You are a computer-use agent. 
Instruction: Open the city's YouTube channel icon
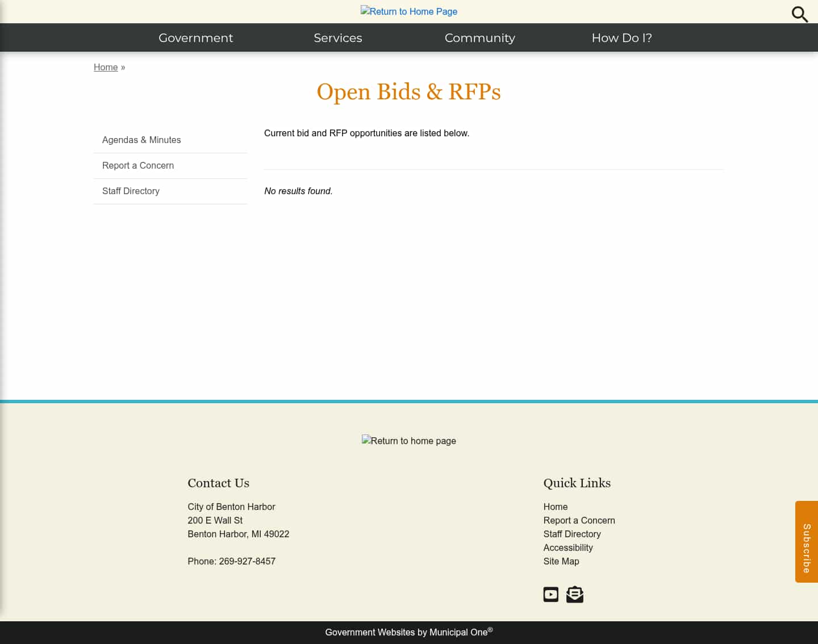(x=550, y=594)
